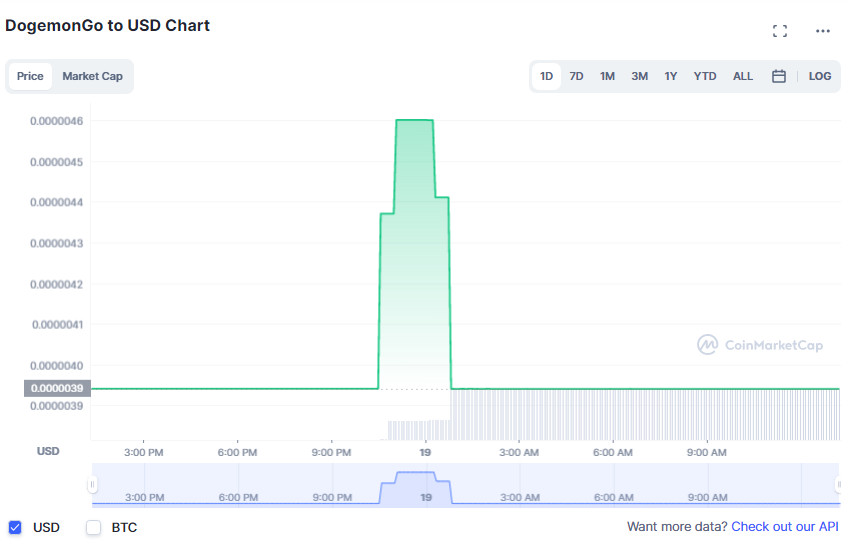Select the 7D time range
The width and height of the screenshot is (848, 548).
tap(577, 76)
